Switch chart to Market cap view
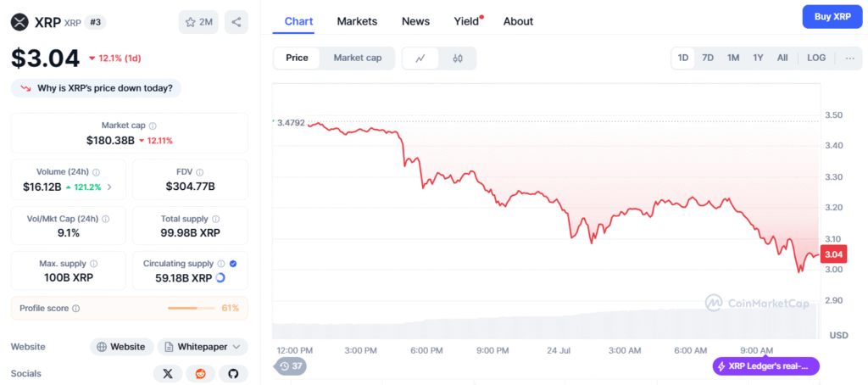Viewport: 868px width, 385px height. [357, 58]
